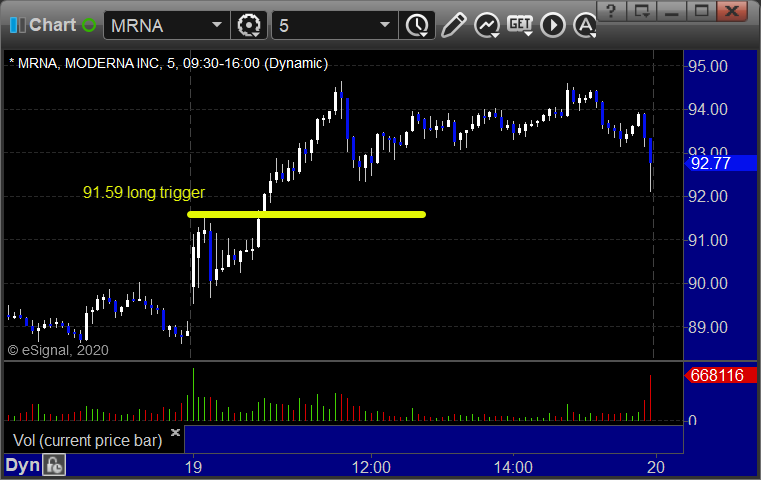Open the time template clock icon
Viewport: 761px width, 480px height.
(417, 25)
